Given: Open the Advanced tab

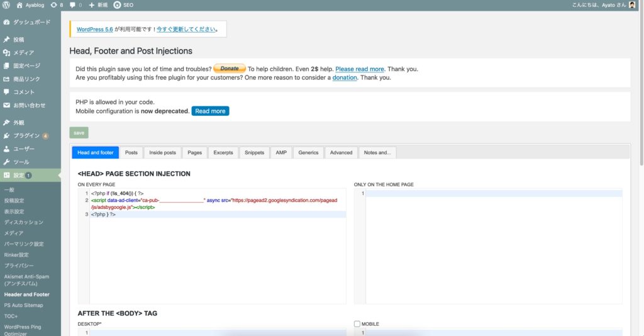Looking at the screenshot, I should pyautogui.click(x=341, y=152).
